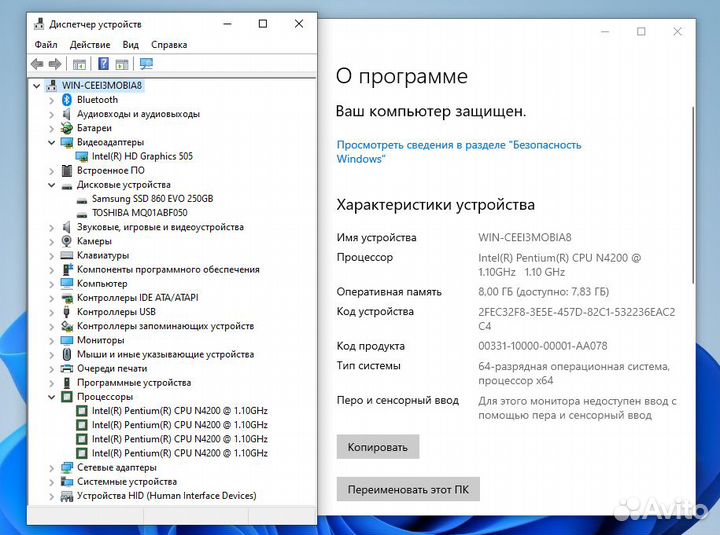This screenshot has width=720, height=535.
Task: Click the Forward arrow in Device Manager toolbar
Action: (55, 64)
